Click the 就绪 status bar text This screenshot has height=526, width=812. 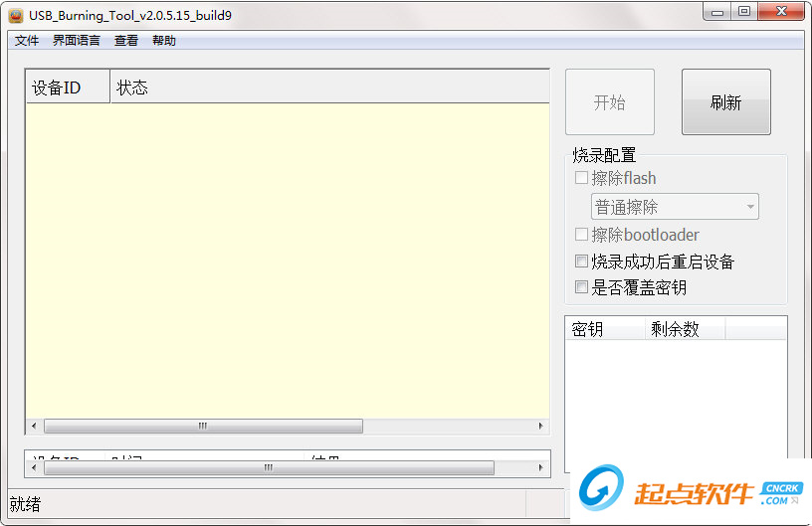[x=25, y=504]
